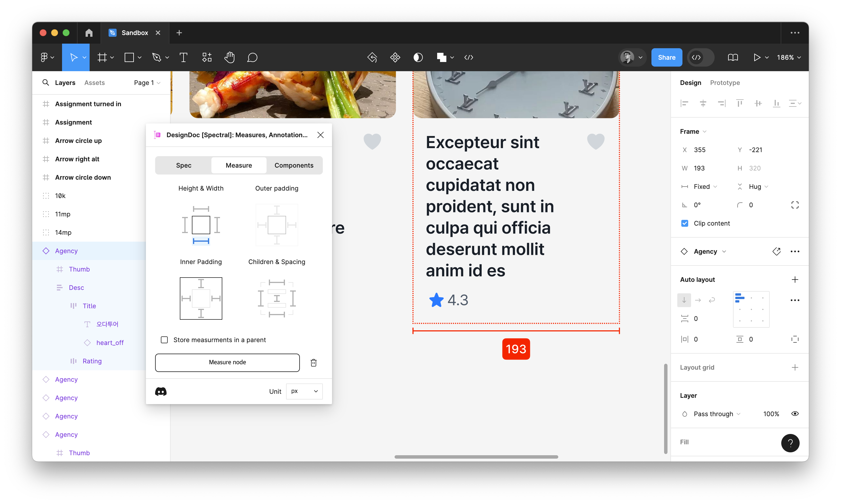Click the contrast mask icon in toolbar
841x504 pixels.
418,57
